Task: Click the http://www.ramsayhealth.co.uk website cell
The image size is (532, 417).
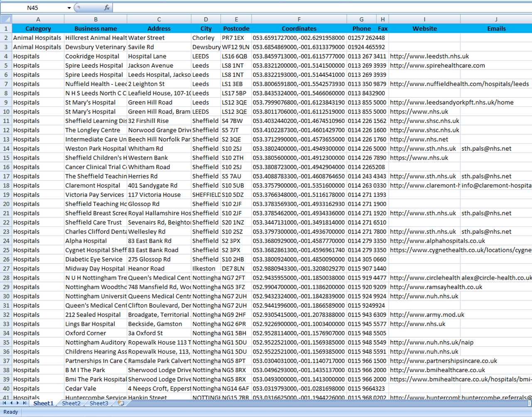Action: tap(425, 287)
